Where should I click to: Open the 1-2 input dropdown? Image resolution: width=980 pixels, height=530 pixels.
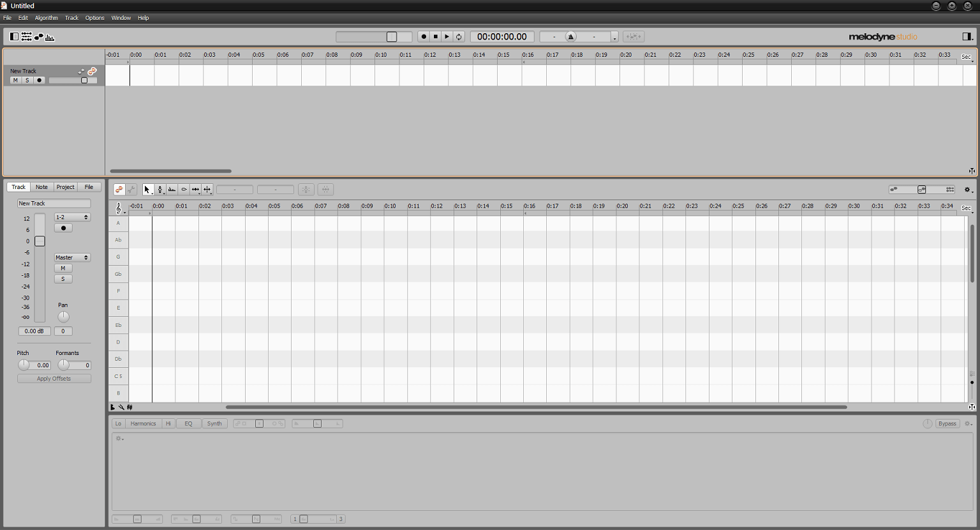[72, 217]
